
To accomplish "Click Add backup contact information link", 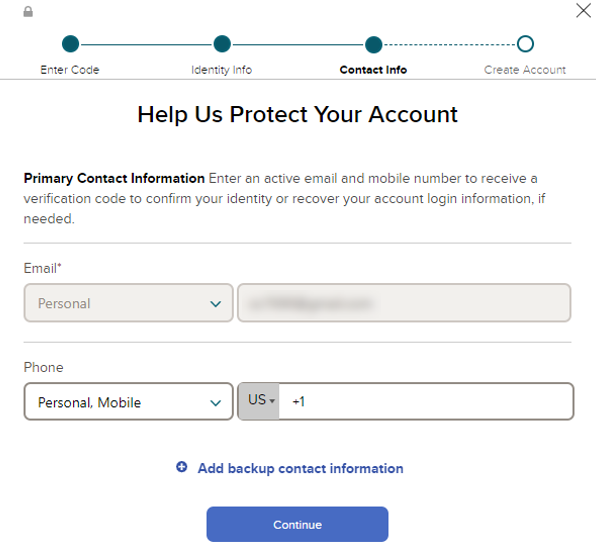I will tap(300, 468).
